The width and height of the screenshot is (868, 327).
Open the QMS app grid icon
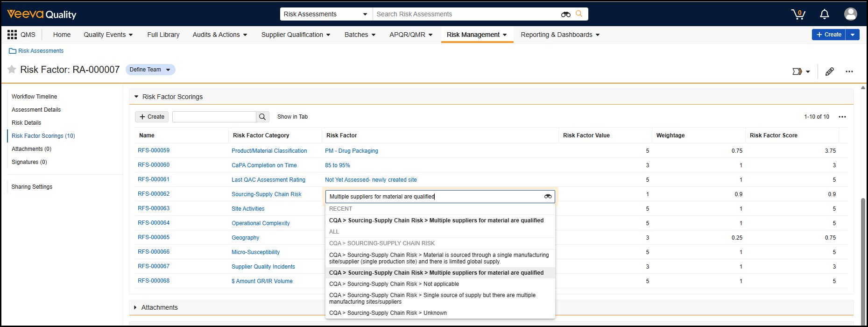tap(12, 35)
